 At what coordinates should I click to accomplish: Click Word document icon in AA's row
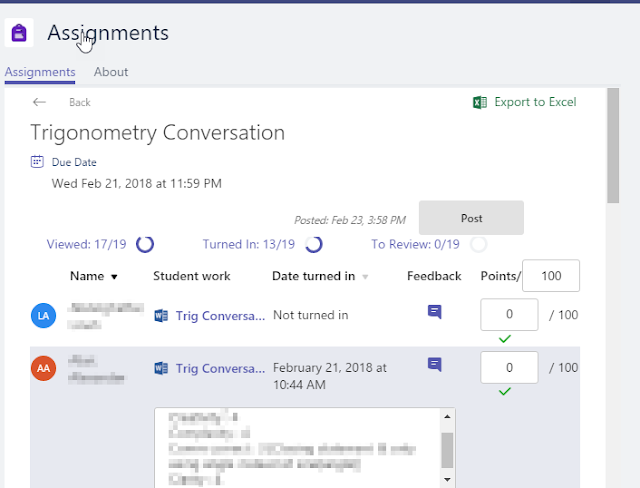pos(161,368)
